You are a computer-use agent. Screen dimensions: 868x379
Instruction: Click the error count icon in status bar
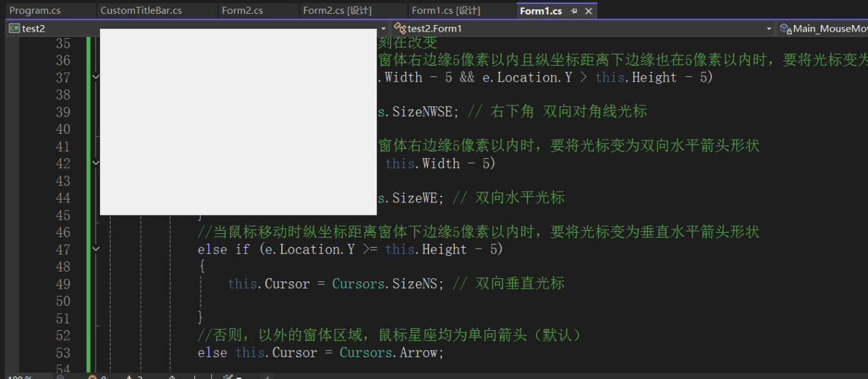coord(93,378)
